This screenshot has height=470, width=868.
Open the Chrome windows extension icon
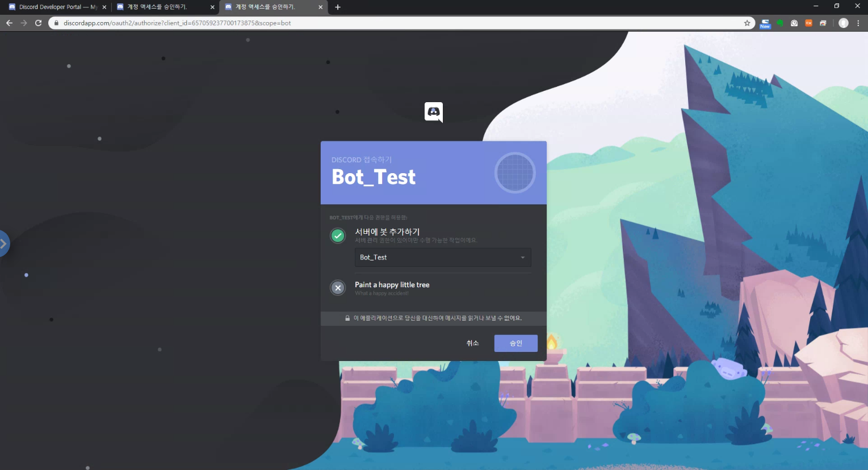[823, 23]
